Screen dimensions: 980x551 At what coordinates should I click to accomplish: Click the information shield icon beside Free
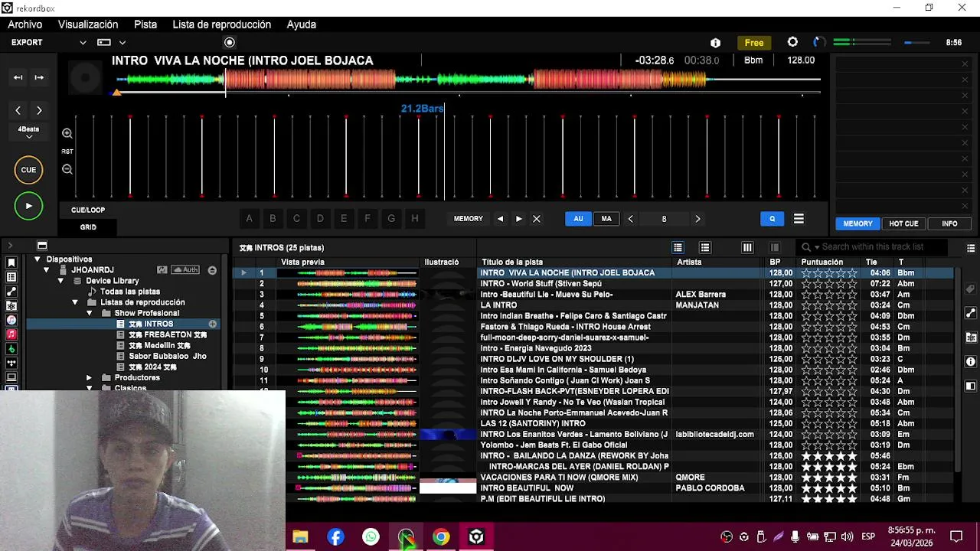point(715,43)
